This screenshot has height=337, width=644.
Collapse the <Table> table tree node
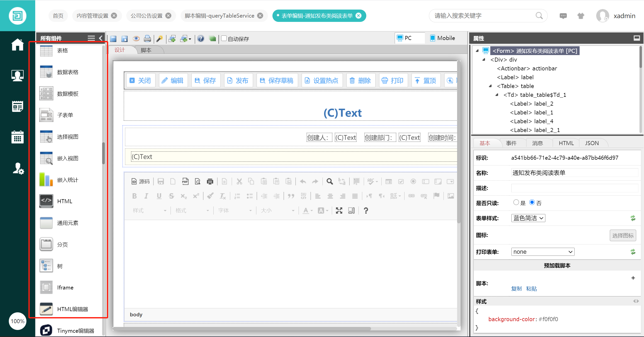pyautogui.click(x=490, y=86)
